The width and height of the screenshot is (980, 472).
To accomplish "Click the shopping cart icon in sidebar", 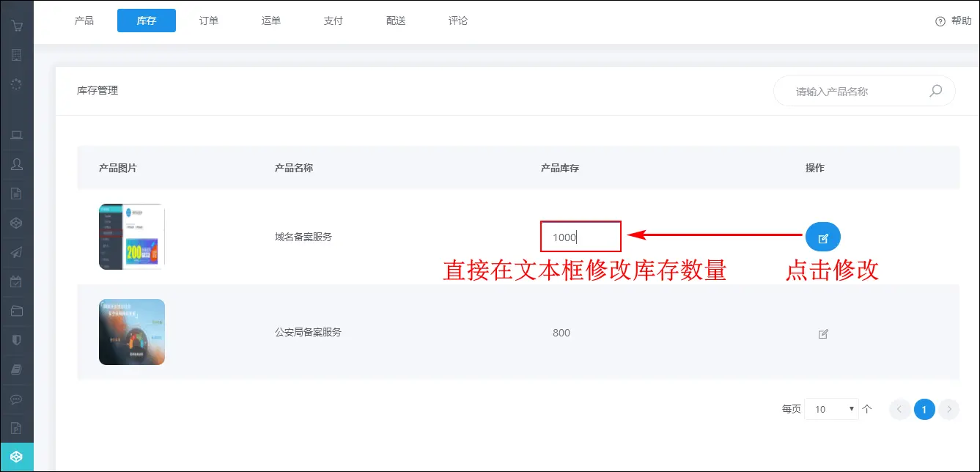I will point(16,26).
